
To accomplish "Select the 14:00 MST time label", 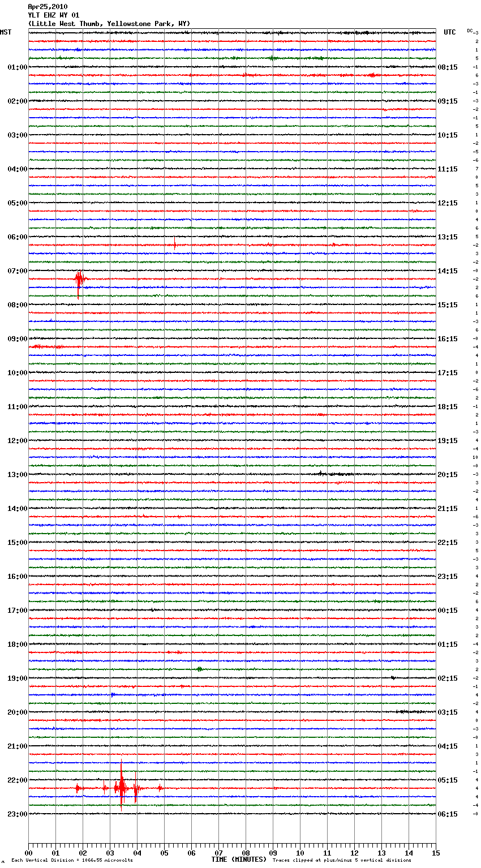I will (x=18, y=509).
